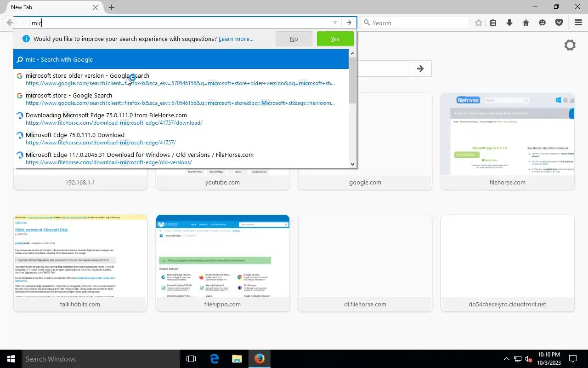Click the google.com tile label

365,182
